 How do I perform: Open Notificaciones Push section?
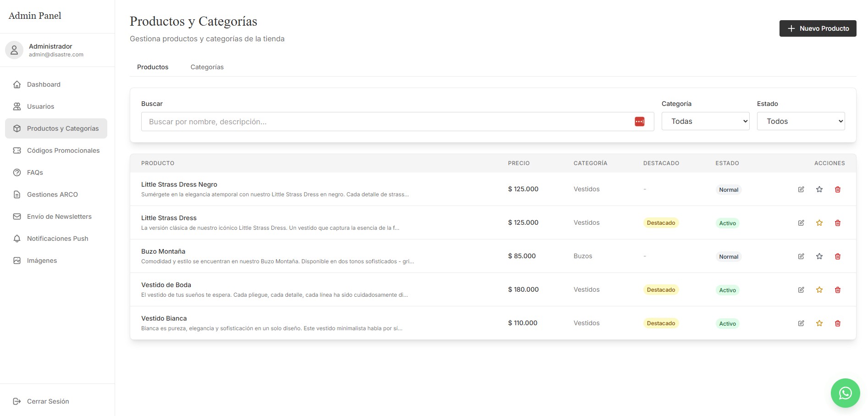tap(56, 239)
